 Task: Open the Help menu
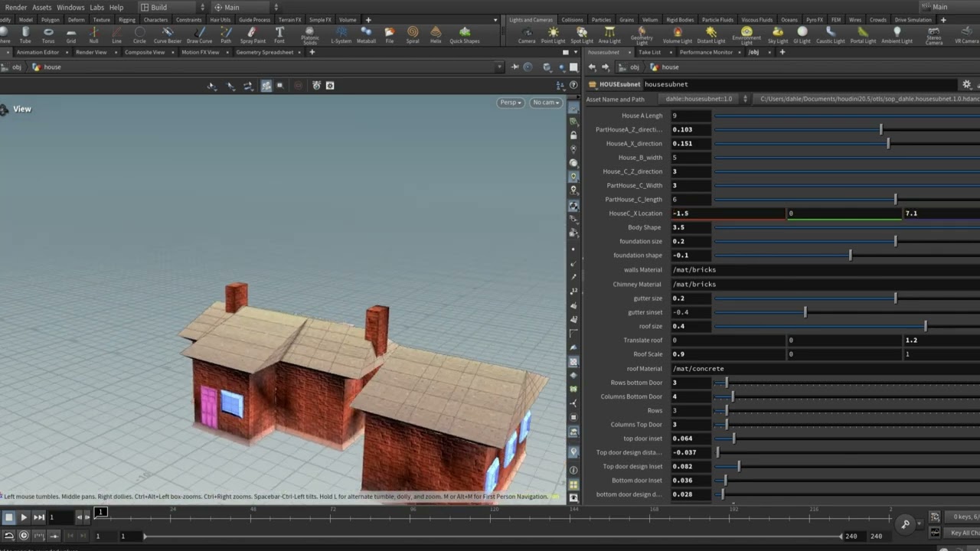(x=116, y=7)
